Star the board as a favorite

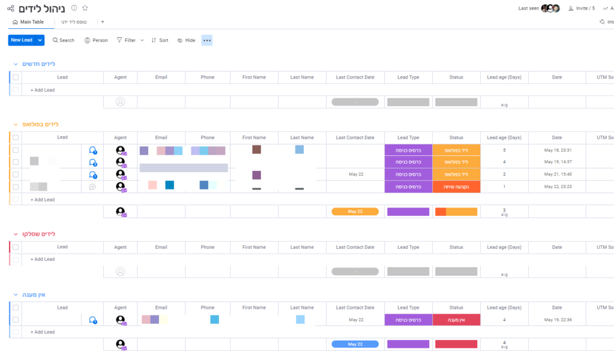[85, 8]
